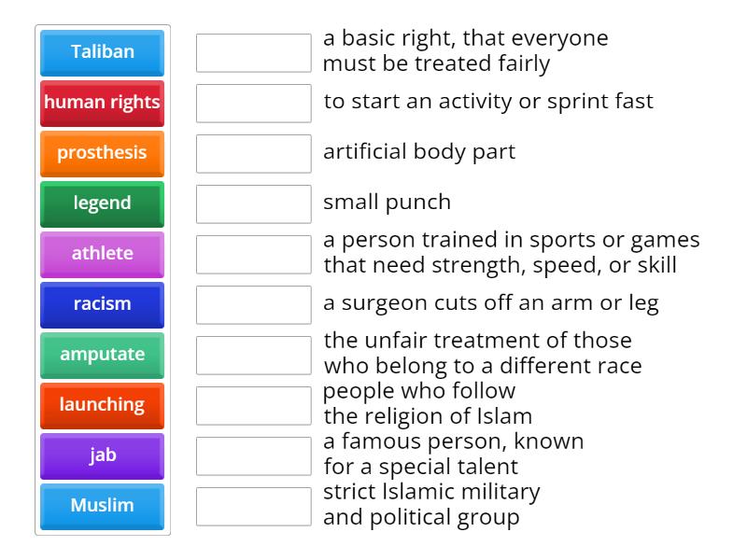Click the athlete word tile
This screenshot has height=560, width=747.
click(x=102, y=255)
